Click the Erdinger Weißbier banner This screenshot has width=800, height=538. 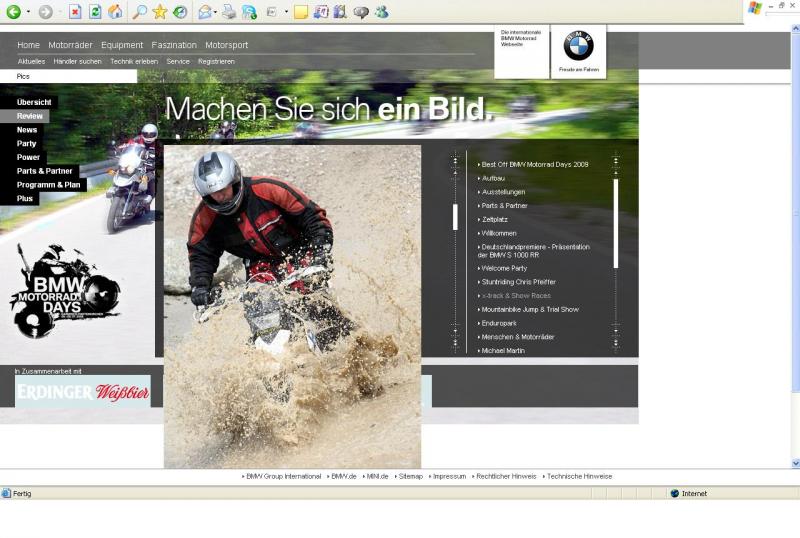(x=83, y=392)
